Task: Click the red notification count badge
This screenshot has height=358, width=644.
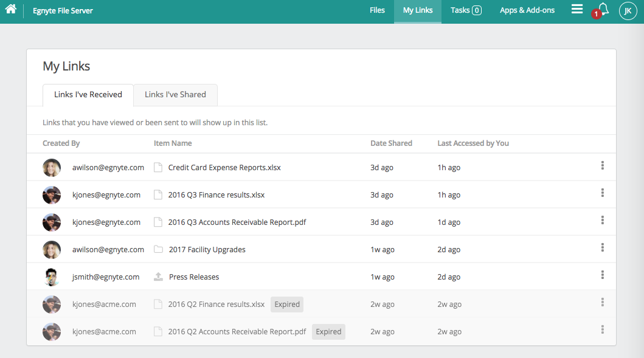Action: point(597,14)
